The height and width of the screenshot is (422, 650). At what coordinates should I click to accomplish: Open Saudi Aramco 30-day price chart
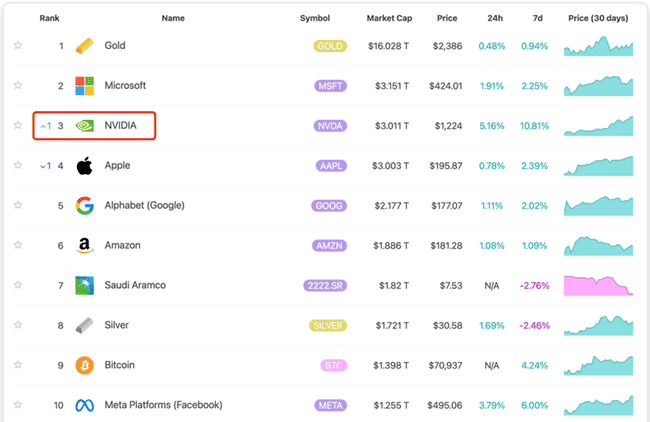[x=598, y=285]
